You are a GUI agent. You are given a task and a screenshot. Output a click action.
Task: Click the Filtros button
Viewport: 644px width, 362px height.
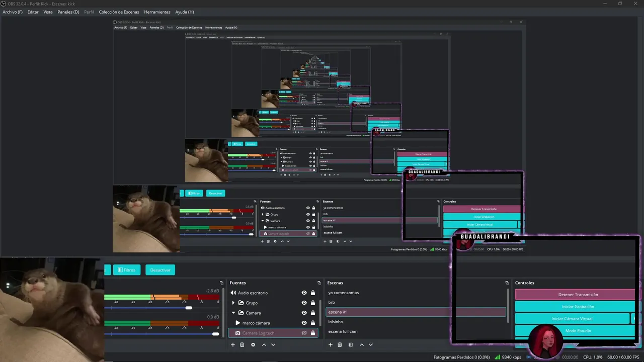point(127,270)
